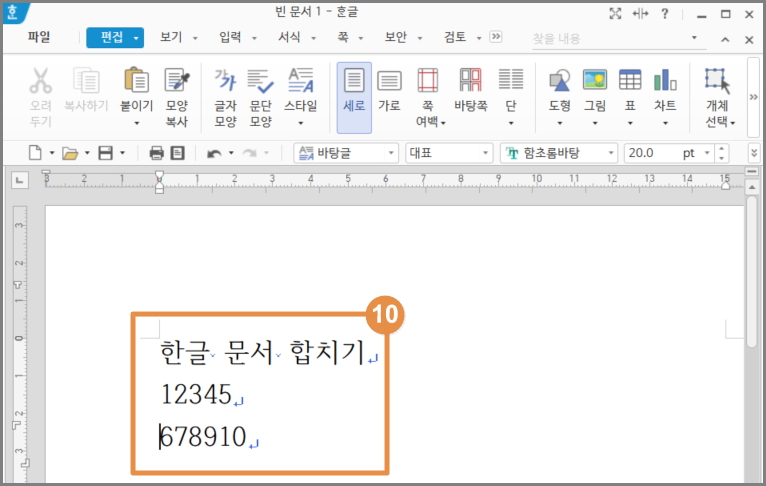Click the 단 columns icon

pos(511,80)
